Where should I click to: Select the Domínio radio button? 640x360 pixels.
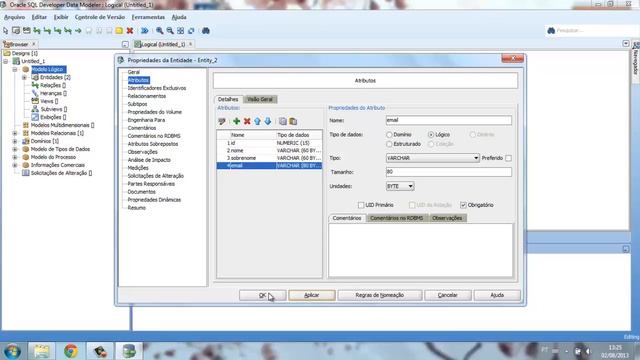(x=389, y=135)
